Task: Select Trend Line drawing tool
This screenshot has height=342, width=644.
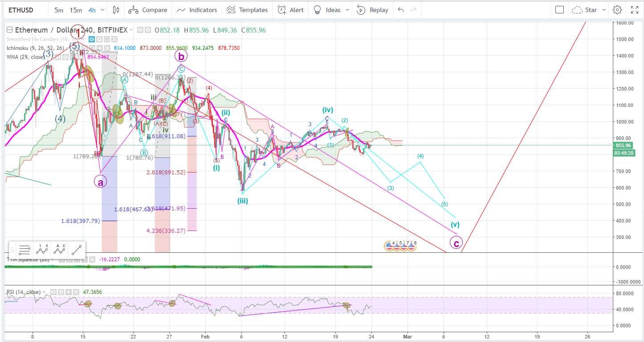Action: 77,249
